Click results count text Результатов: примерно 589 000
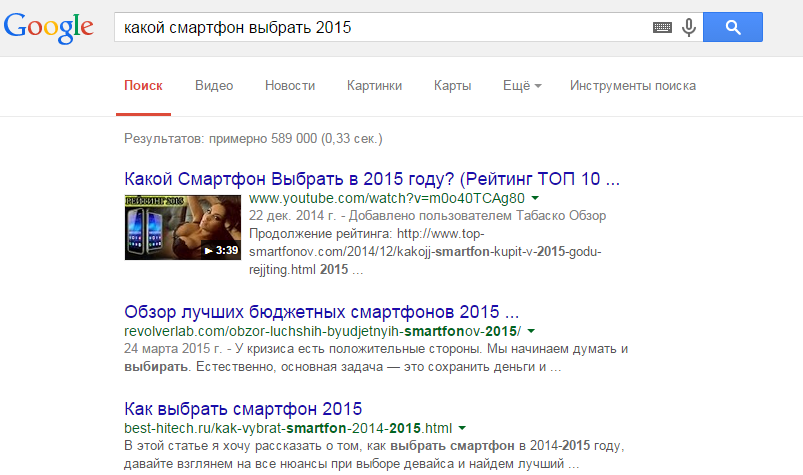Screen dimensions: 803x475 pyautogui.click(x=253, y=139)
